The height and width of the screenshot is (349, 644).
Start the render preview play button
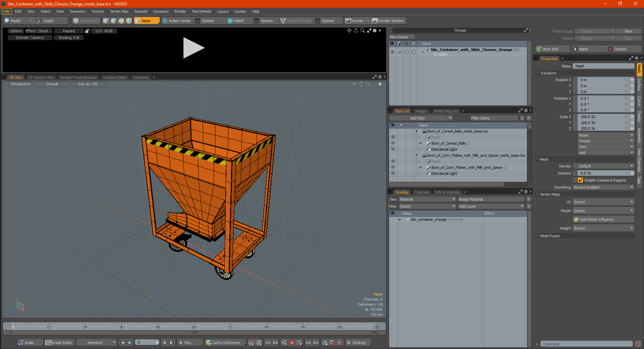[194, 48]
